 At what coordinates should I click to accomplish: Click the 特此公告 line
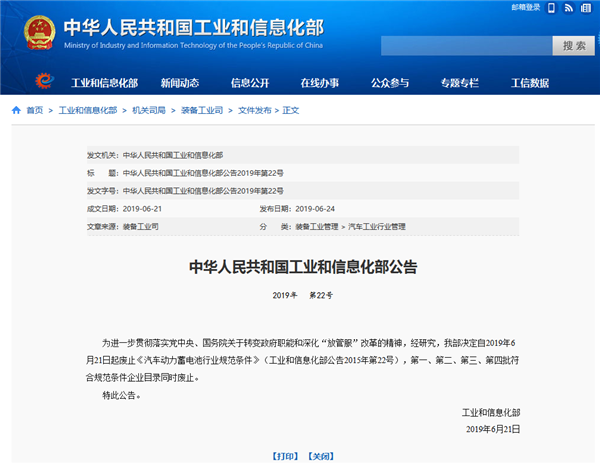[121, 396]
